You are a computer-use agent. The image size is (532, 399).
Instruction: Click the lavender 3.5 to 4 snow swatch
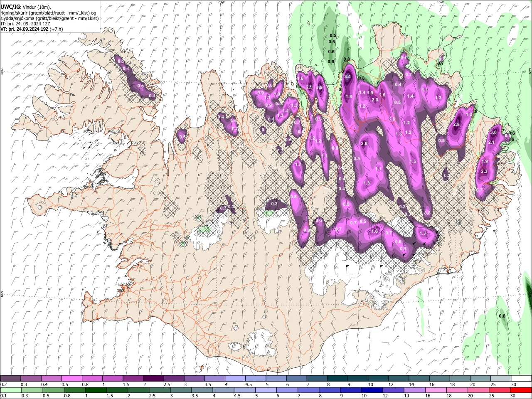(x=215, y=378)
